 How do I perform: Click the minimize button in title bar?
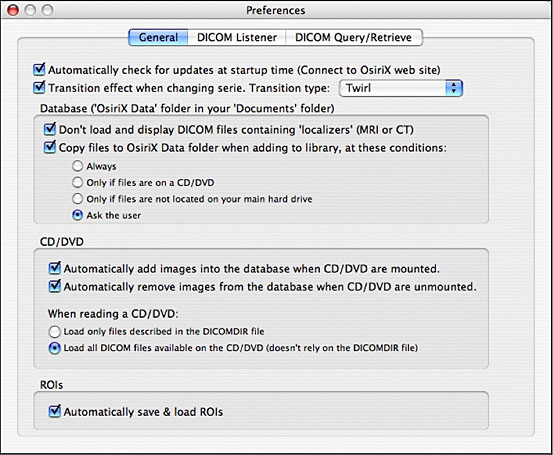[30, 10]
